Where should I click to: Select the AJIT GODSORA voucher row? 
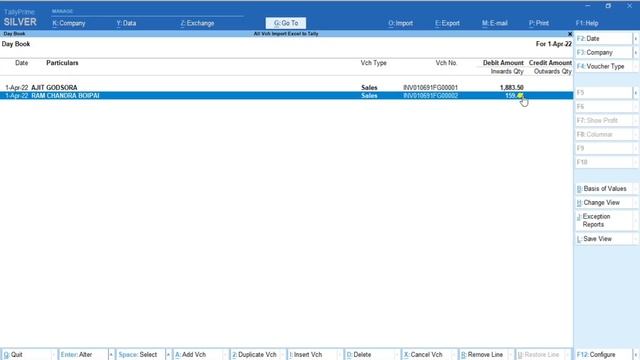pos(286,87)
